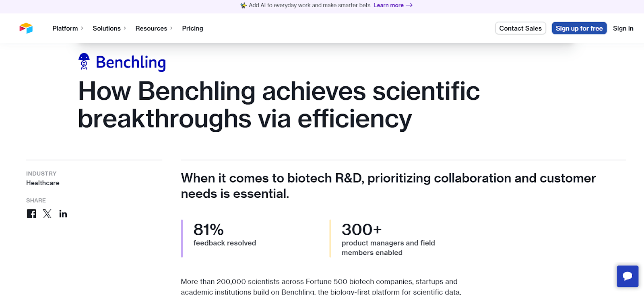Click the Airtable logo in the navigation bar

pos(26,28)
